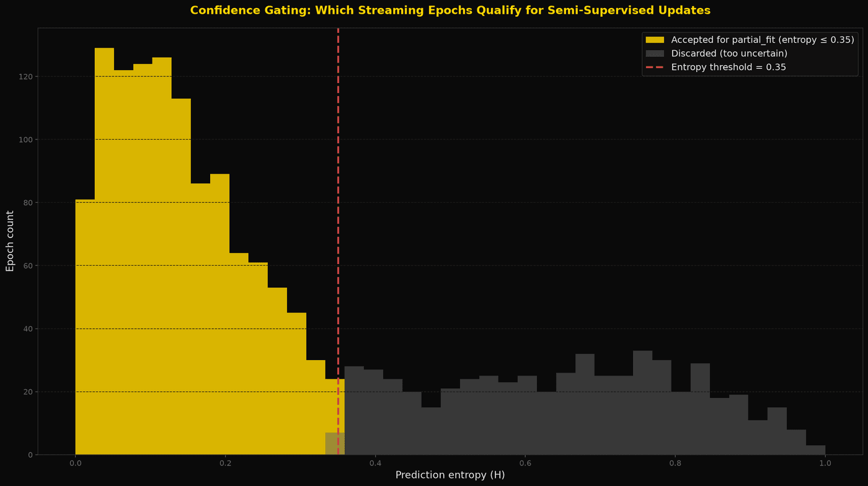868x486 pixels.
Task: Select legend text 'Entropy threshold = 0.35'
Action: pos(728,67)
